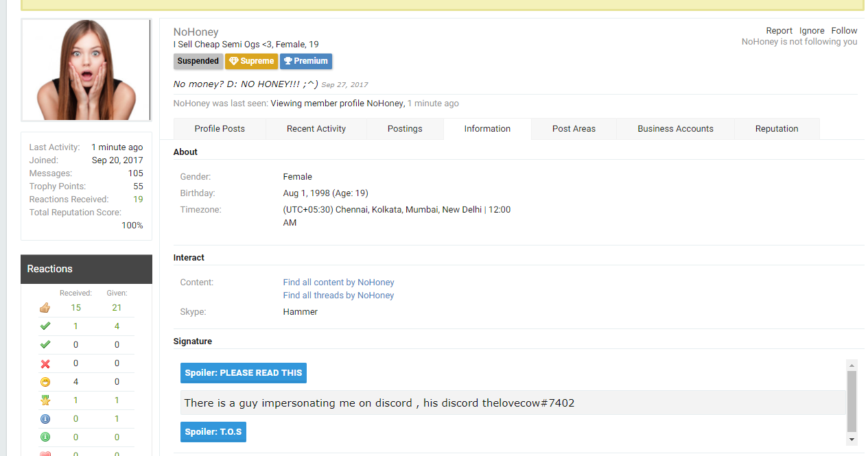868x456 pixels.
Task: Expand the T.O.S spoiler
Action: [213, 432]
